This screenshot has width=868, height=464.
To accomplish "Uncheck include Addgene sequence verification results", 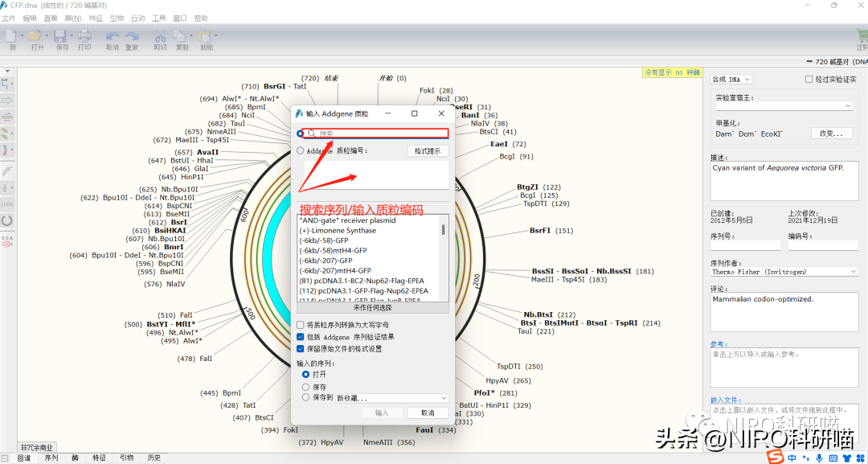I will (x=301, y=337).
